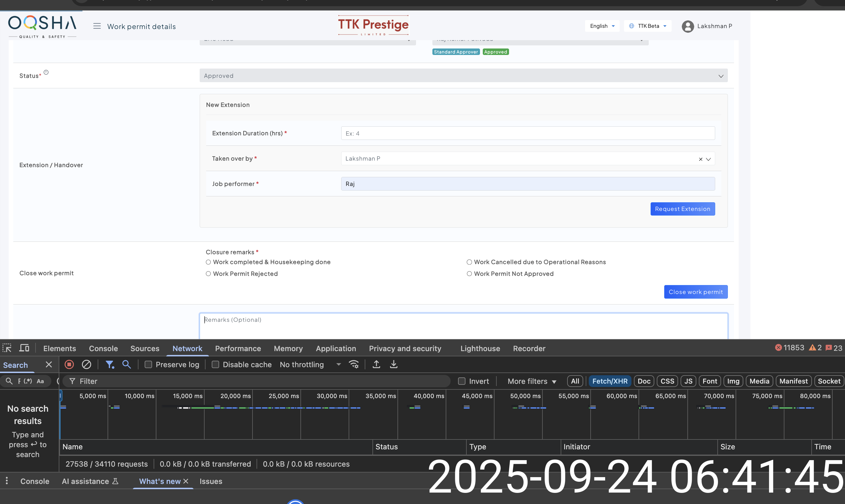Viewport: 845px width, 504px height.
Task: Click the hamburger menu icon beside Work permit details
Action: pos(97,26)
